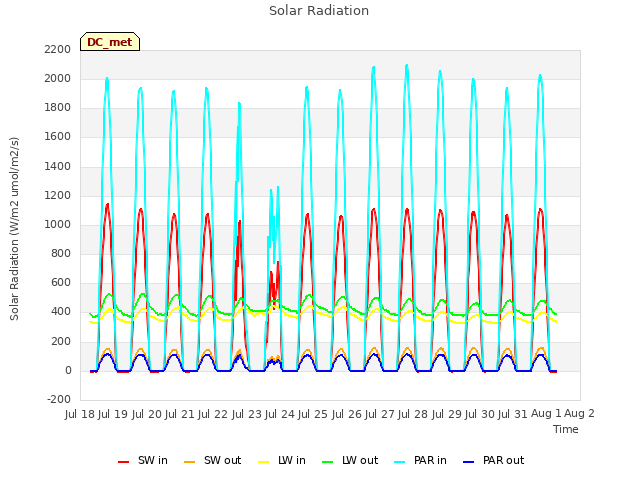640x480 pixels.
Task: Click the 200 y-axis tick value
Action: tap(61, 342)
